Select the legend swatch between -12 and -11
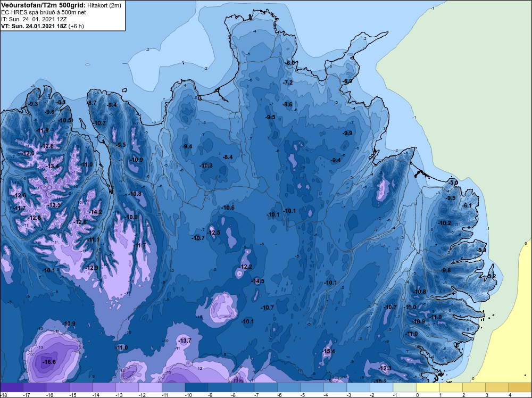 pos(151,387)
